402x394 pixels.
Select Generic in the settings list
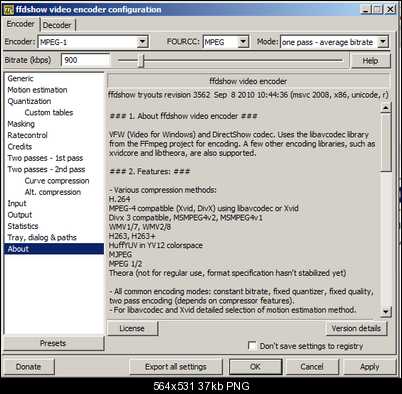click(x=20, y=79)
